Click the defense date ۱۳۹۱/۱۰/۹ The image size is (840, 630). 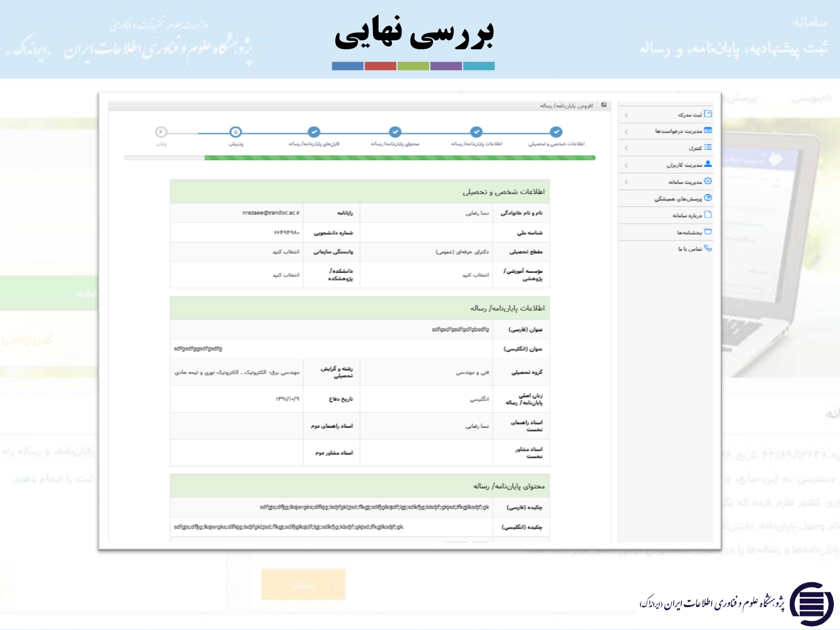coord(287,399)
